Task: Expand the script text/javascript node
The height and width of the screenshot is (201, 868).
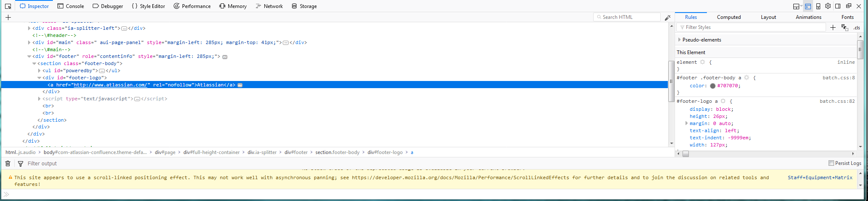Action: [39, 99]
